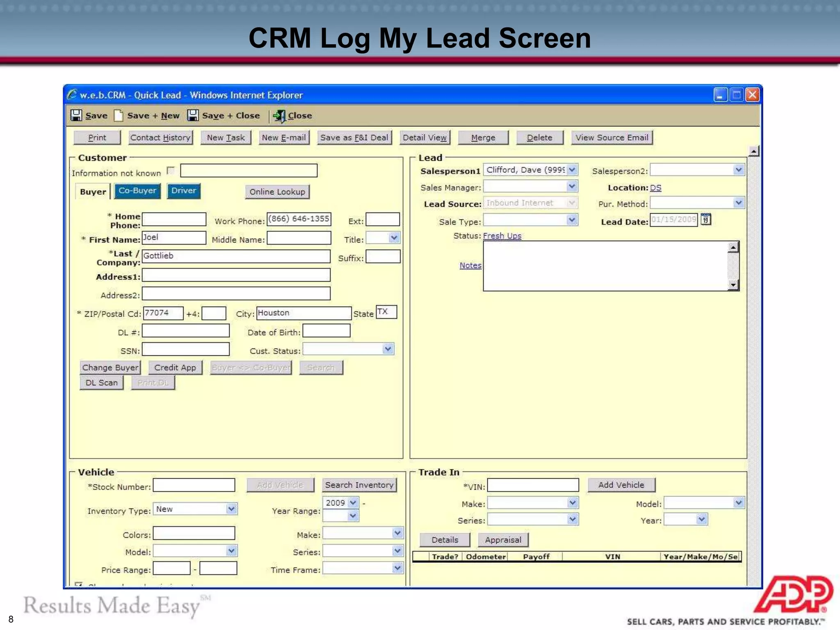
Task: Click the DS location link
Action: click(x=655, y=188)
